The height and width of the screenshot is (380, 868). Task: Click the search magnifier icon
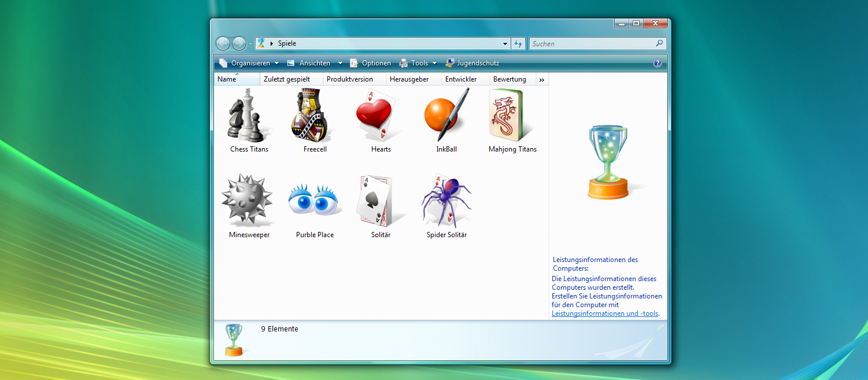point(659,43)
